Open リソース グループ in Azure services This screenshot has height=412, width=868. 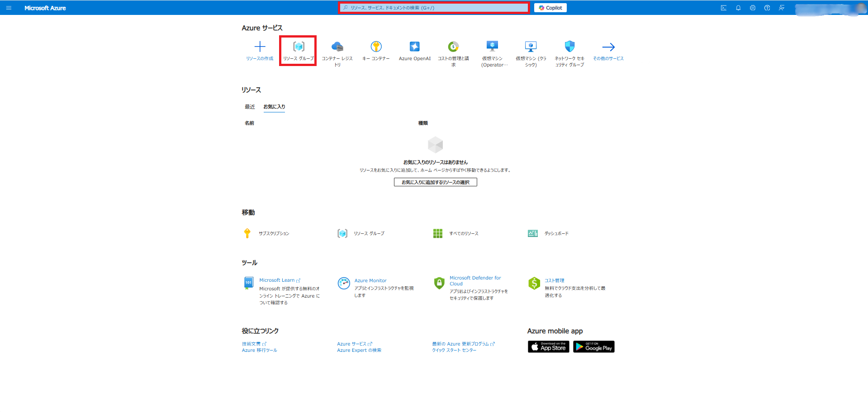(x=298, y=51)
